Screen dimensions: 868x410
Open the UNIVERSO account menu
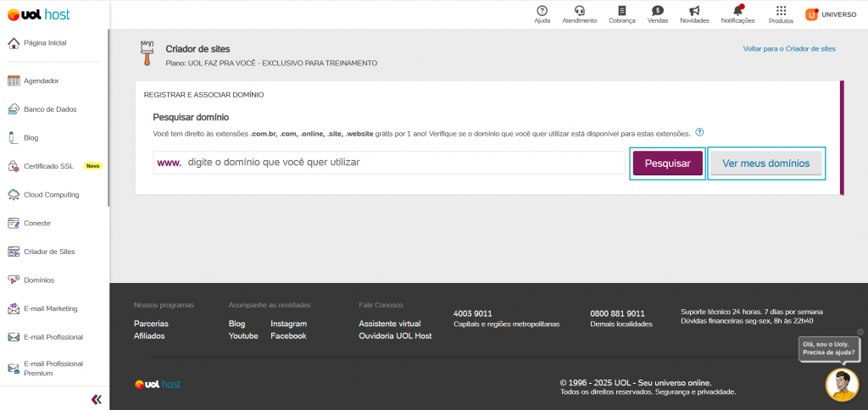[x=831, y=15]
